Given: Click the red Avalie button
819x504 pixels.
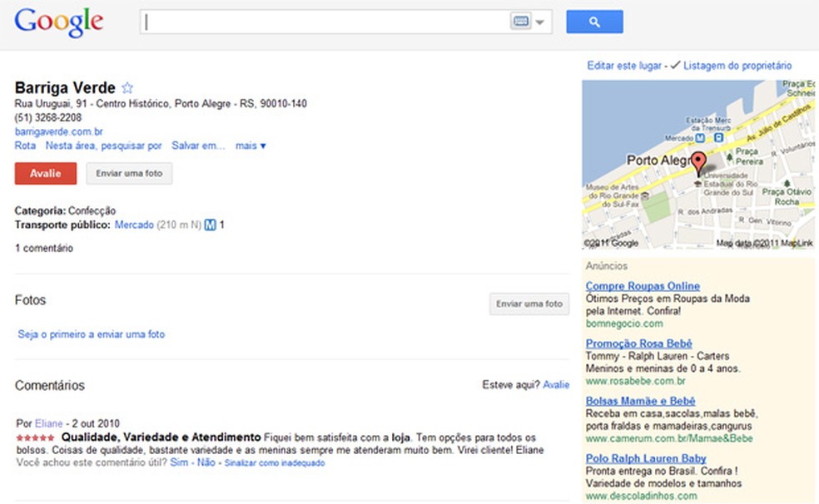Looking at the screenshot, I should [46, 173].
